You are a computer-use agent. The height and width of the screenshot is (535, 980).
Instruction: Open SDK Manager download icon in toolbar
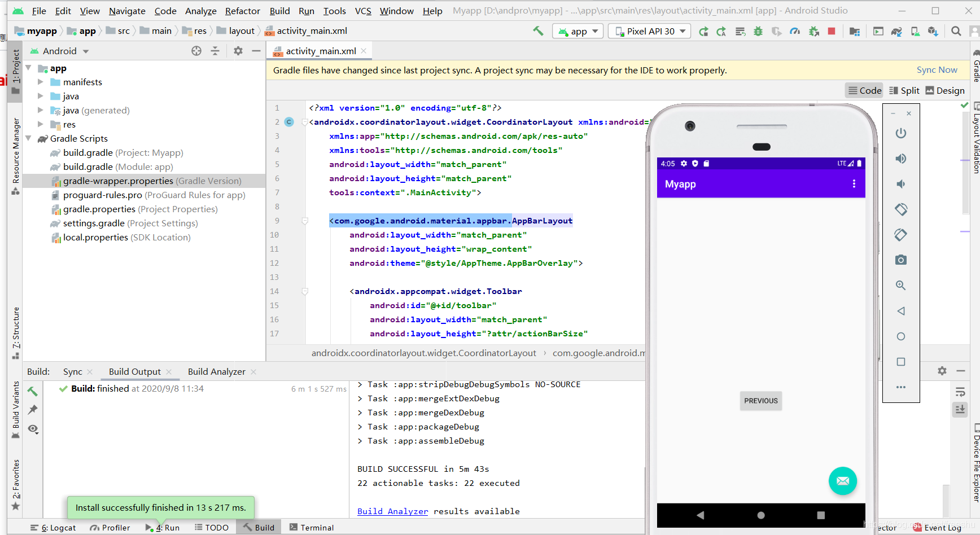click(933, 32)
